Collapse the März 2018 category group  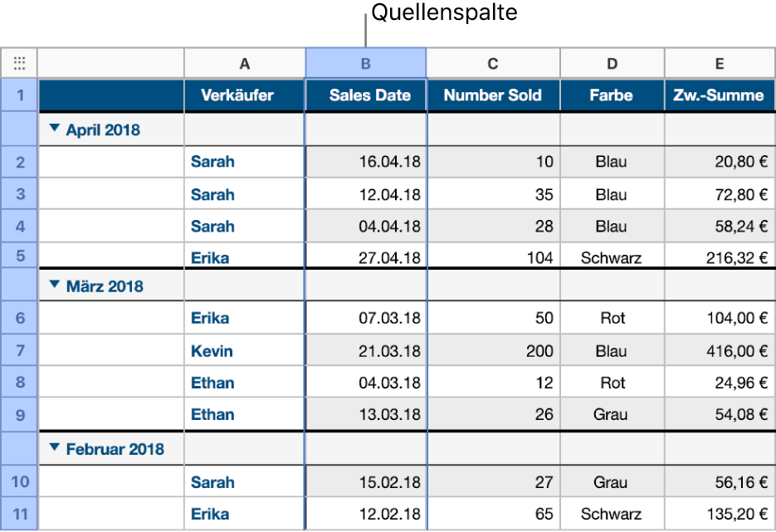(55, 286)
